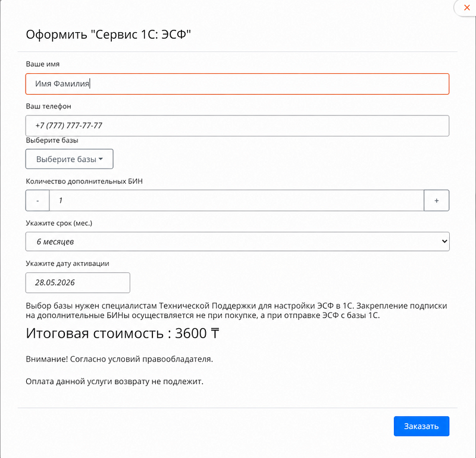The height and width of the screenshot is (458, 476).
Task: Click the "Итоговая стоимость : 3600 ₸" text
Action: [123, 334]
